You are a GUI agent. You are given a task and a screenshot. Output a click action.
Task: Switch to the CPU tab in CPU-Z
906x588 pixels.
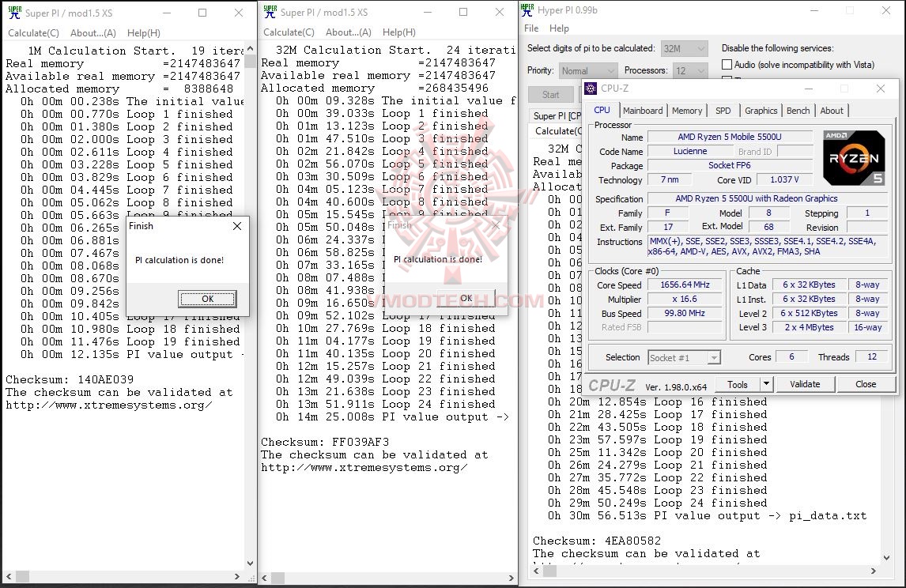[602, 110]
